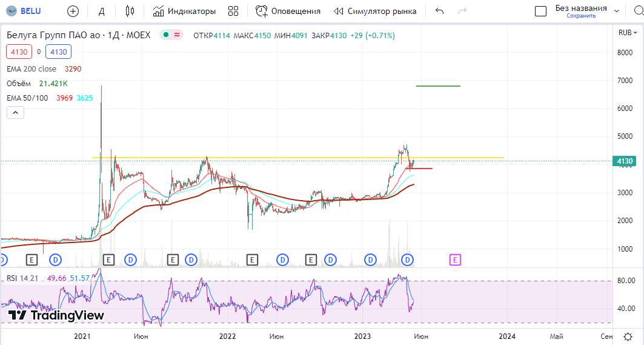Click the Сохранить save link
This screenshot has width=644, height=345.
(x=581, y=16)
